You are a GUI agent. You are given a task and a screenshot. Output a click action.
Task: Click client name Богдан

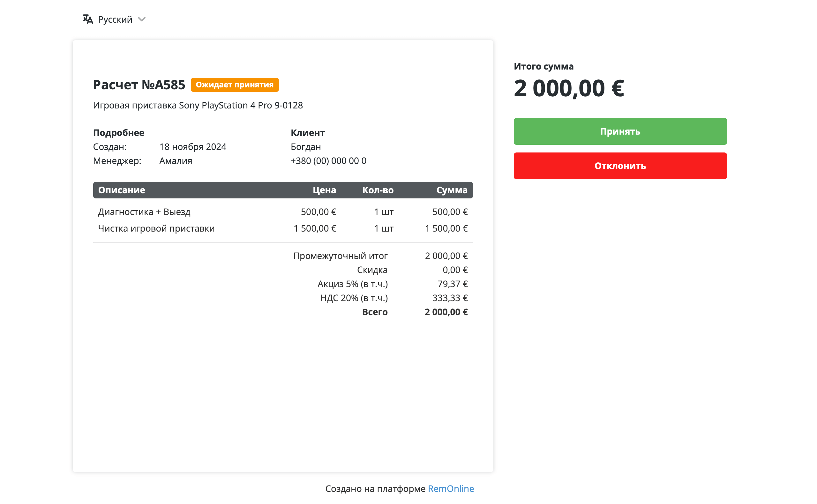tap(306, 147)
